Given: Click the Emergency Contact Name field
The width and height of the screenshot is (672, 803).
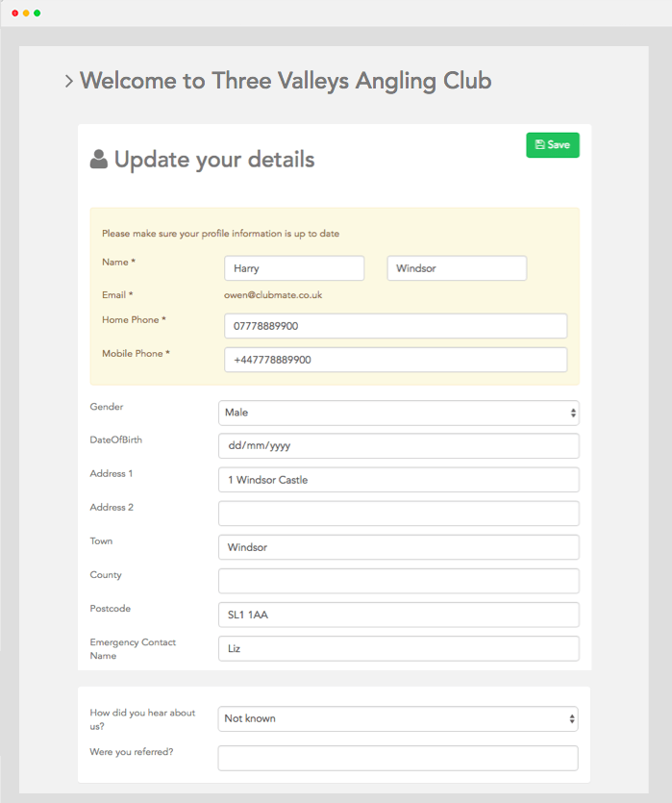Looking at the screenshot, I should 398,648.
